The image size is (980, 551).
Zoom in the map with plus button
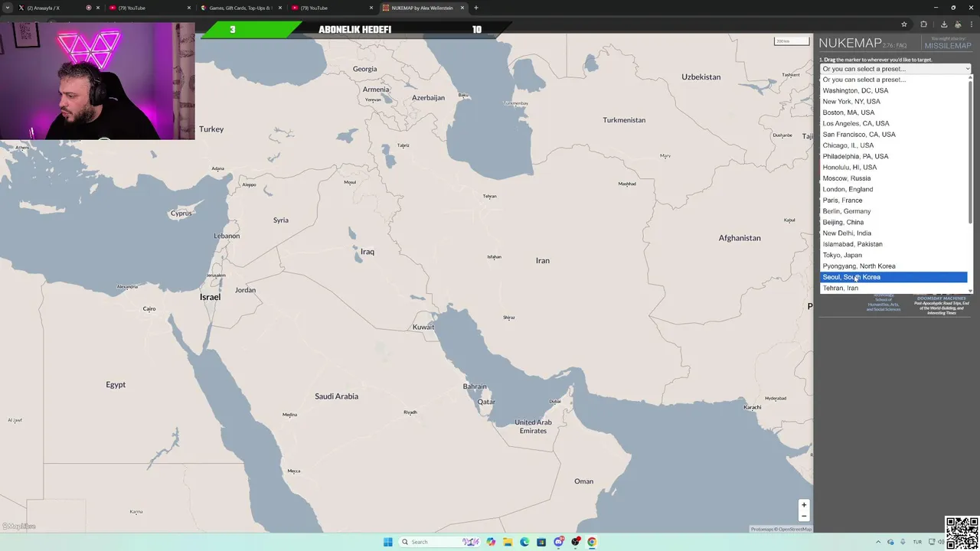[x=804, y=505]
